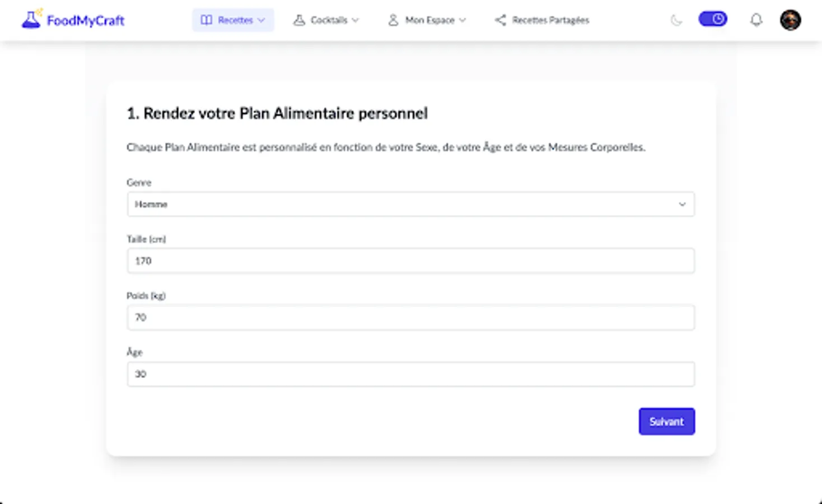The width and height of the screenshot is (822, 504).
Task: Click the book icon beside Recettes
Action: pyautogui.click(x=207, y=20)
